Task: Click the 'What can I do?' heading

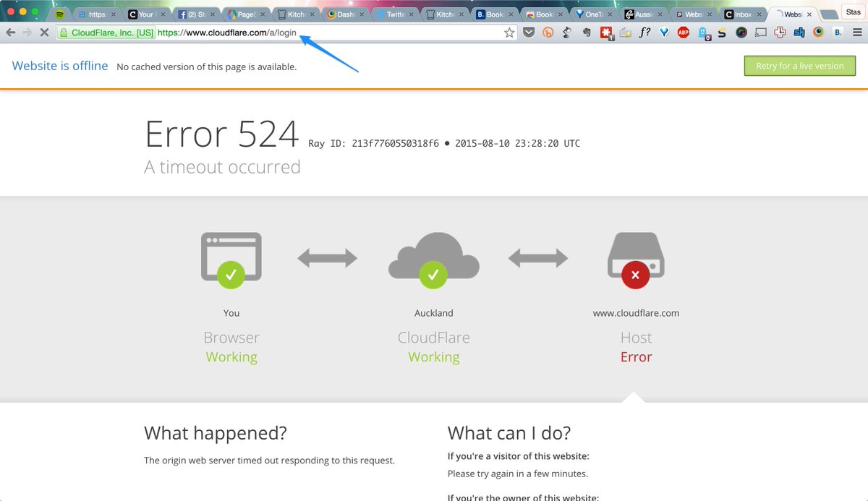Action: coord(509,433)
